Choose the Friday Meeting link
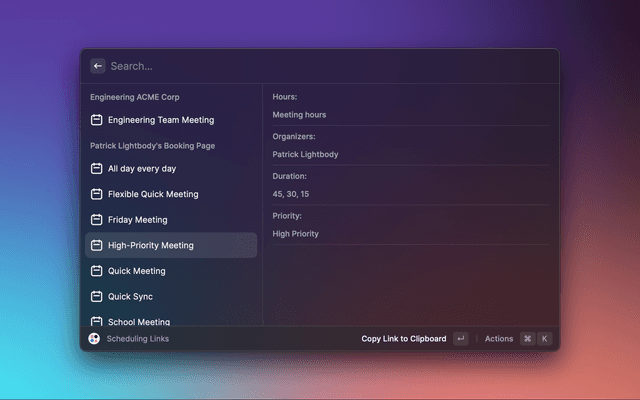The image size is (640, 400). (x=138, y=220)
